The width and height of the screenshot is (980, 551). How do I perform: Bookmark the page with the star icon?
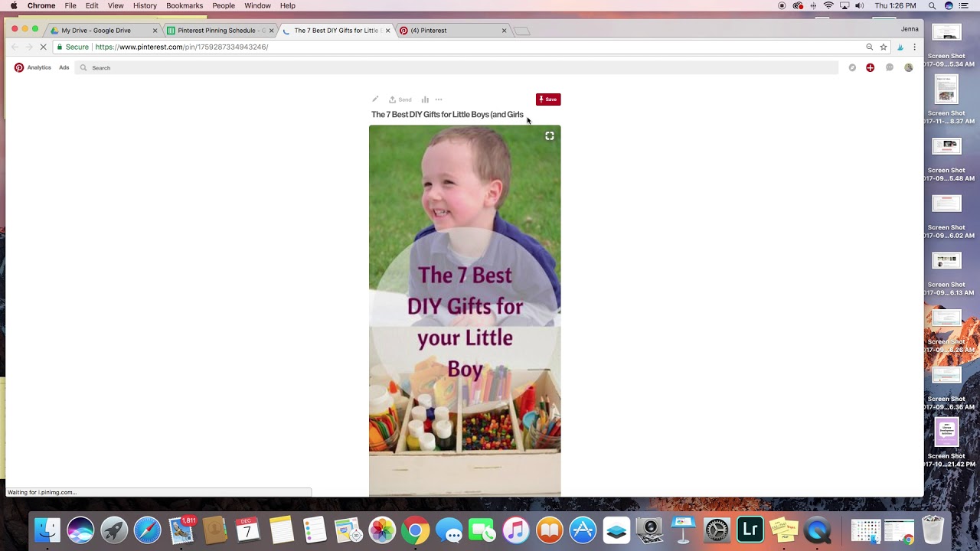884,47
